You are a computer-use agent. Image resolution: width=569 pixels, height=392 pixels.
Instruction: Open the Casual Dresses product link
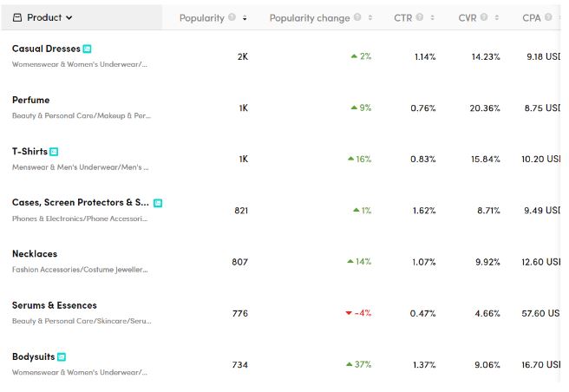pyautogui.click(x=46, y=49)
